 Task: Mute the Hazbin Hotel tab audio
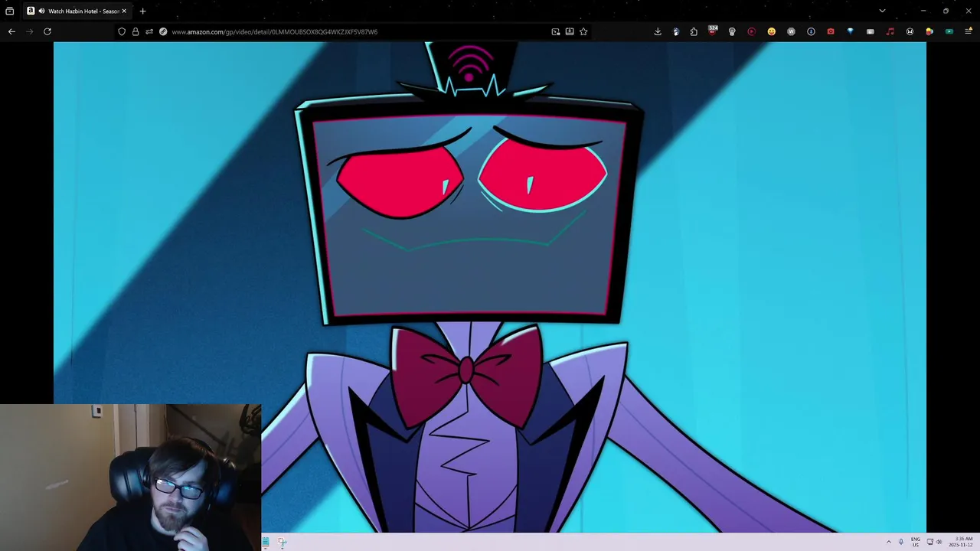[x=41, y=11]
